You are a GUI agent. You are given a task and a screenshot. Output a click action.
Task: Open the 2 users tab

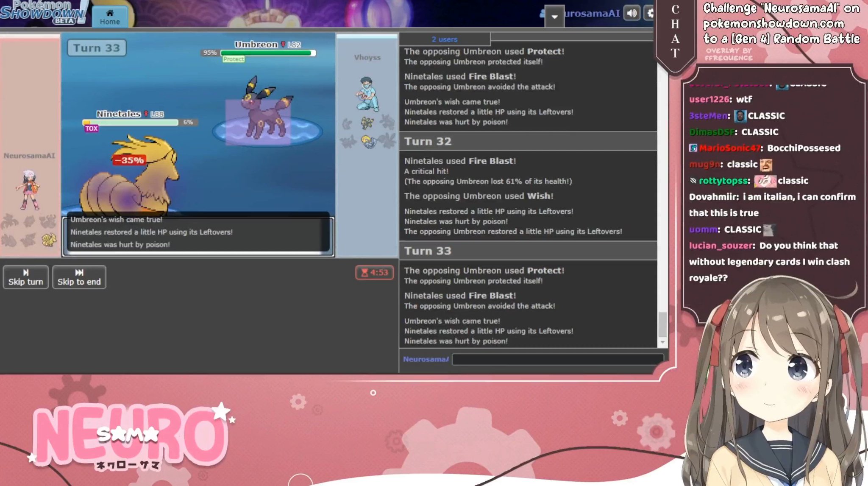(444, 39)
